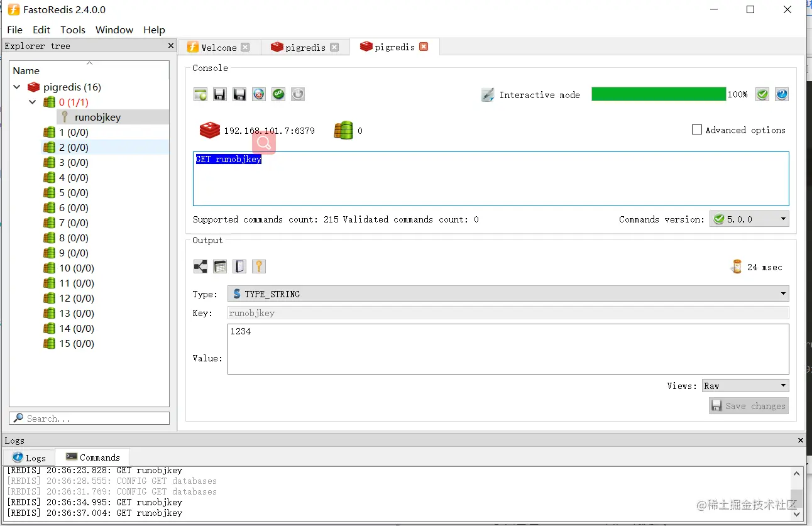Image resolution: width=812 pixels, height=526 pixels.
Task: Click the logs scrollbar down arrow
Action: click(798, 514)
